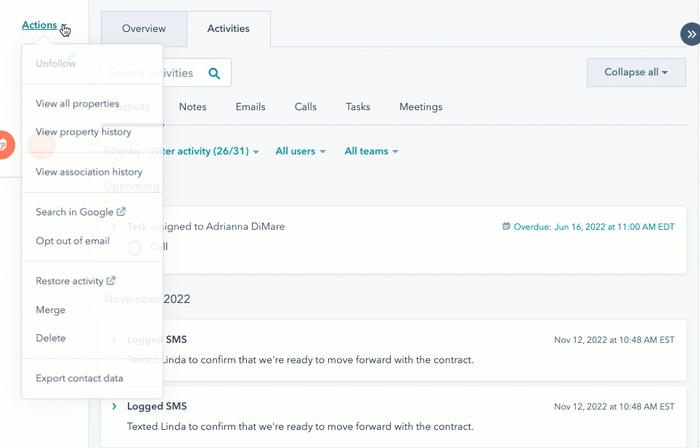
Task: Open the Collapse all dropdown
Action: tap(636, 72)
